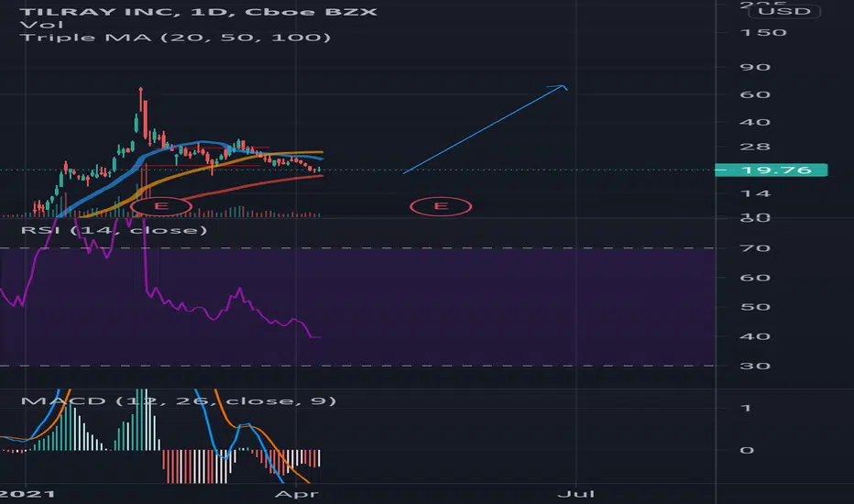Viewport: 854px width, 504px height.
Task: Click the MACD scale value 1
Action: [746, 408]
